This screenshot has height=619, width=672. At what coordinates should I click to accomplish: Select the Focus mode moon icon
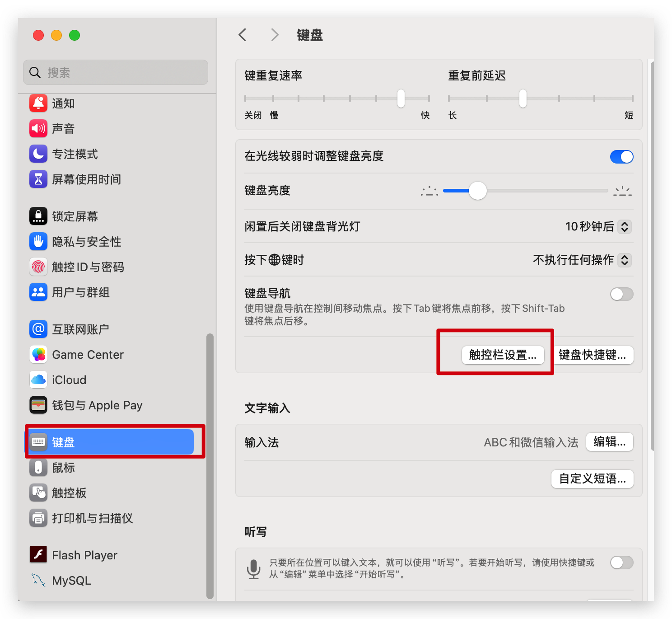pos(38,154)
